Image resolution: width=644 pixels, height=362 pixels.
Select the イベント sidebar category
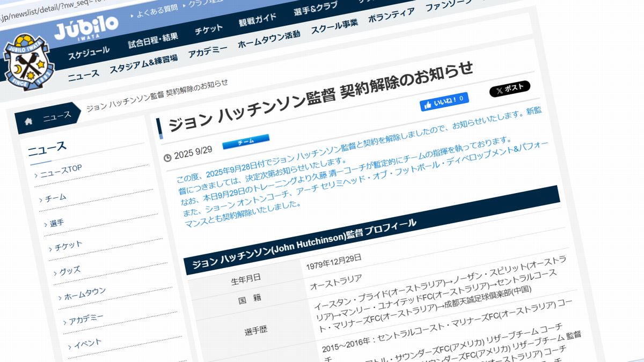[86, 343]
